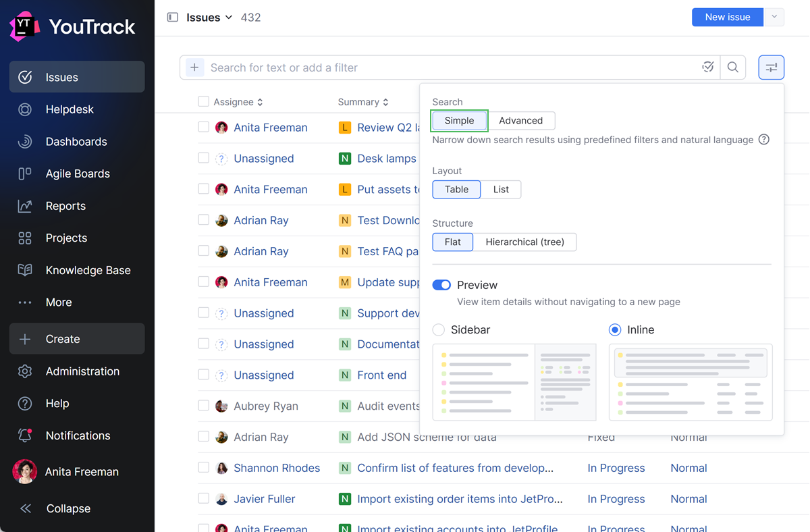Image resolution: width=810 pixels, height=532 pixels.
Task: Select the Inline preview radio button
Action: 615,330
